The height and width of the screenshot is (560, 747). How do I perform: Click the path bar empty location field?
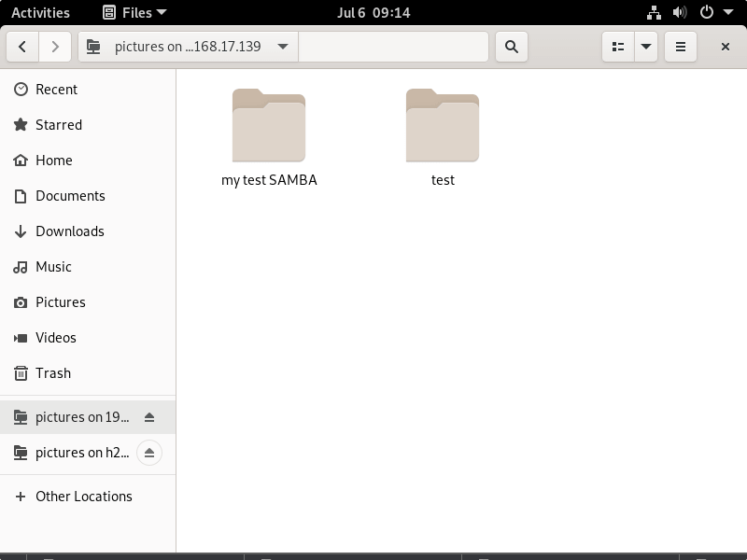tap(393, 47)
